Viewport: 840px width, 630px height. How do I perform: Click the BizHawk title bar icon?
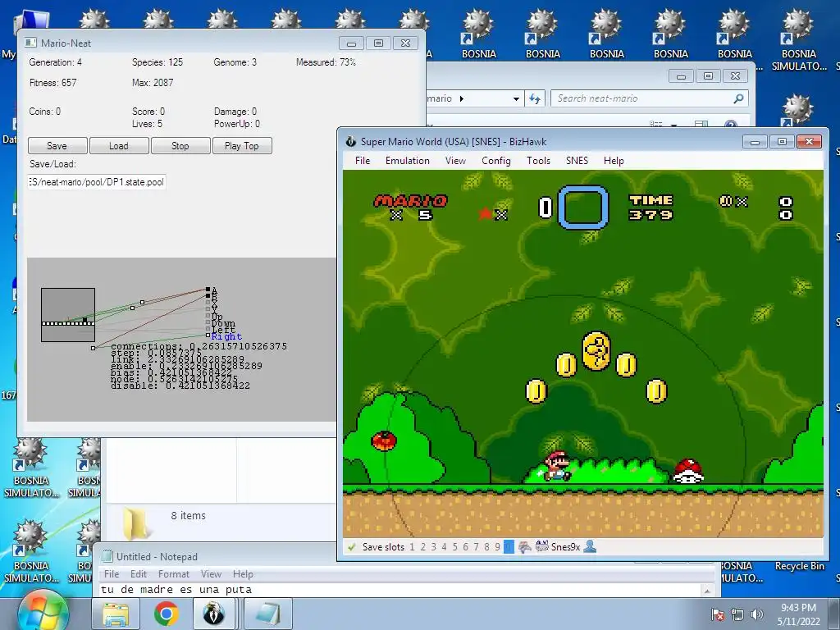[351, 141]
